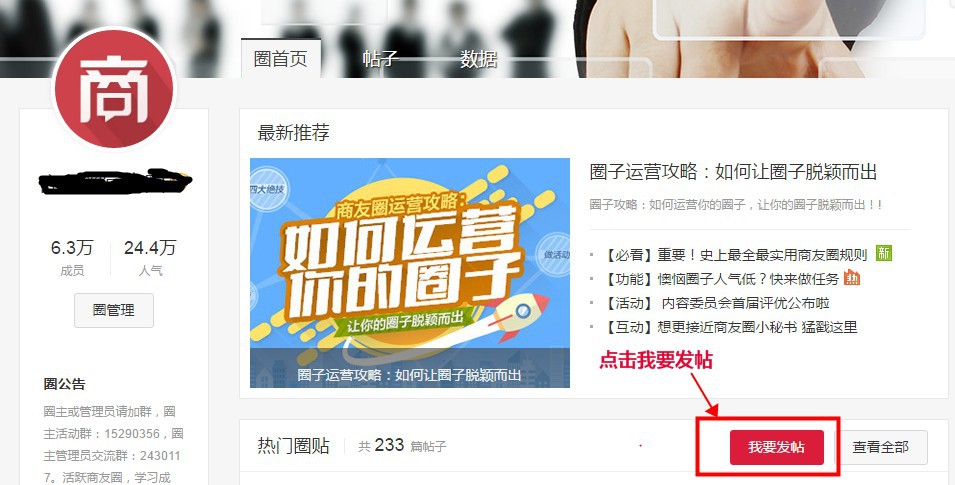Click the red 我要发帖 button
This screenshot has height=485, width=955.
point(777,447)
